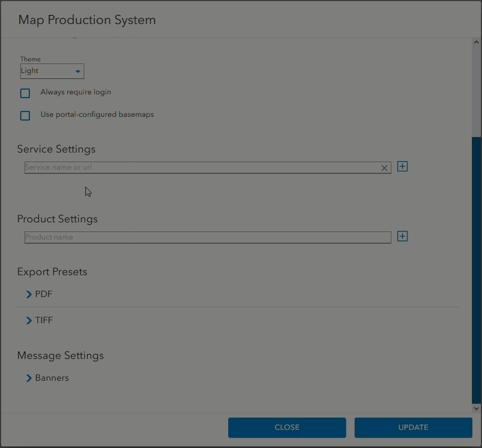Check Use portal-configured basemaps

click(x=25, y=115)
